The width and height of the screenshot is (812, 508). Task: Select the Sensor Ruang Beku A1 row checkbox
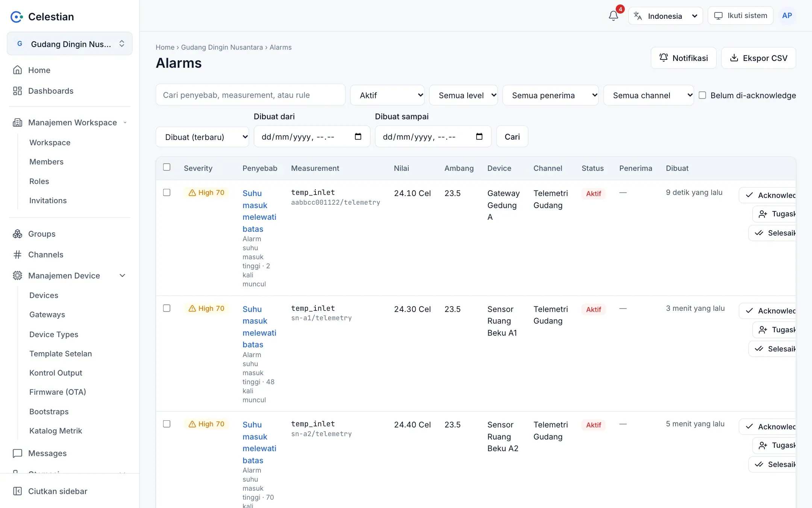tap(167, 308)
